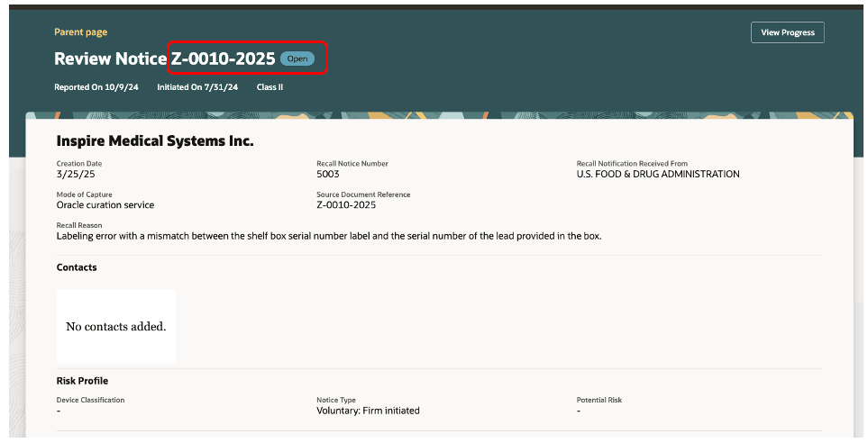Click the View Progress button
868x443 pixels.
pos(787,32)
